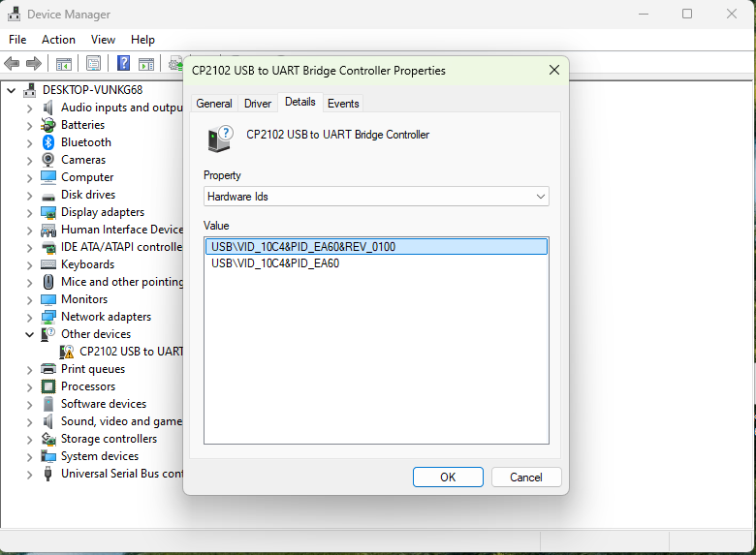Expand the Processors node chevron
Viewport: 756px width, 555px height.
29,386
